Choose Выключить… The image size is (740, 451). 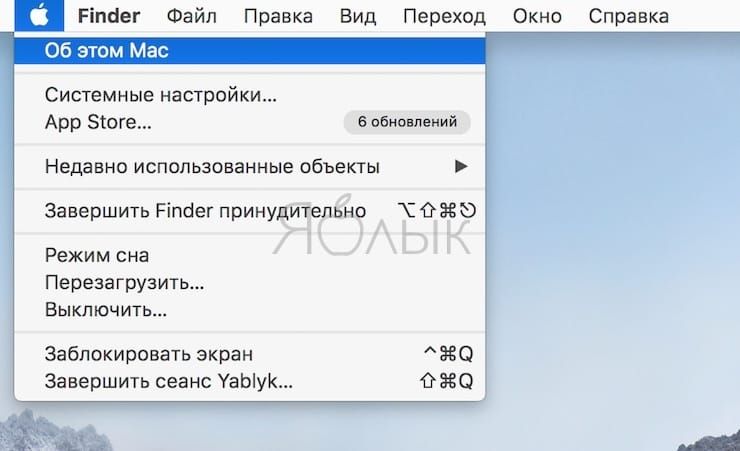click(x=250, y=310)
